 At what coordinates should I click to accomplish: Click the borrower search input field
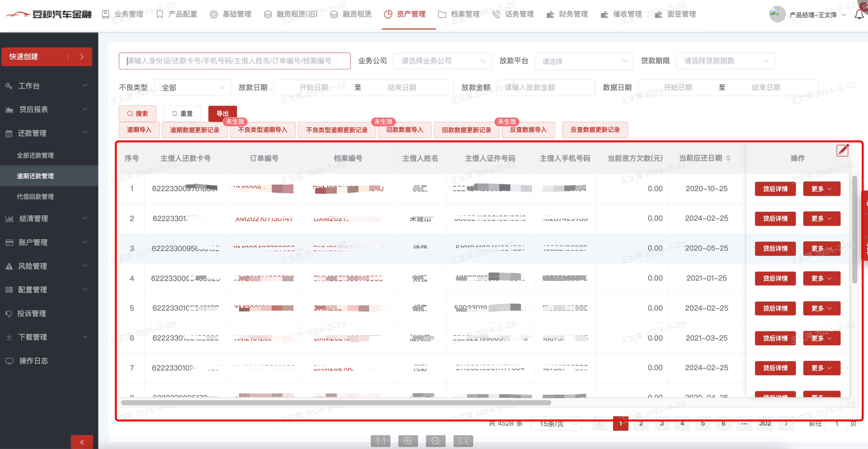pos(234,61)
